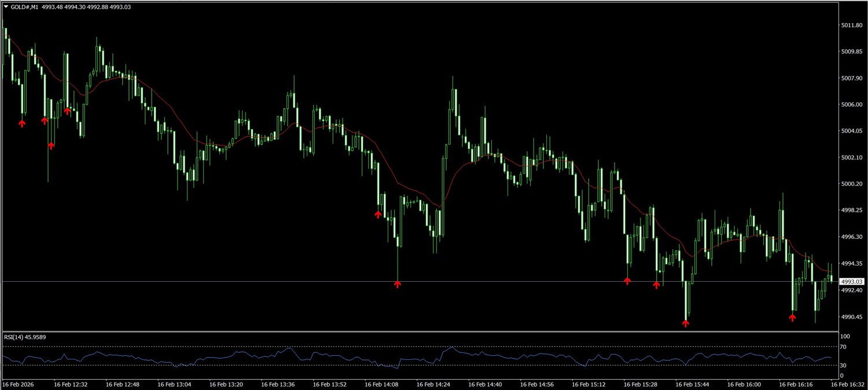Select the lowest red arrow on the chart
The height and width of the screenshot is (390, 868).
[x=686, y=323]
